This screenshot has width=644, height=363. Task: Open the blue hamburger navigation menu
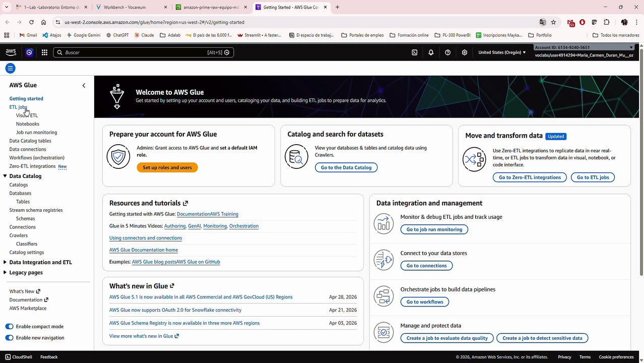pos(11,68)
